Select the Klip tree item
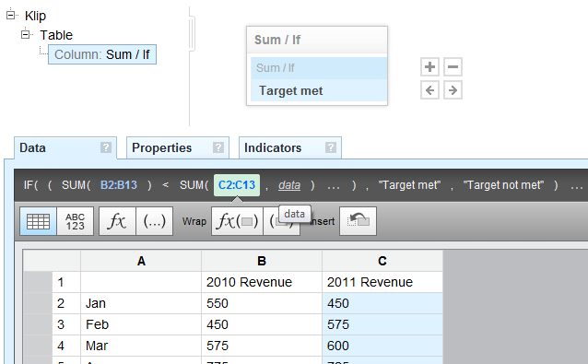Image resolution: width=588 pixels, height=364 pixels. pyautogui.click(x=35, y=16)
